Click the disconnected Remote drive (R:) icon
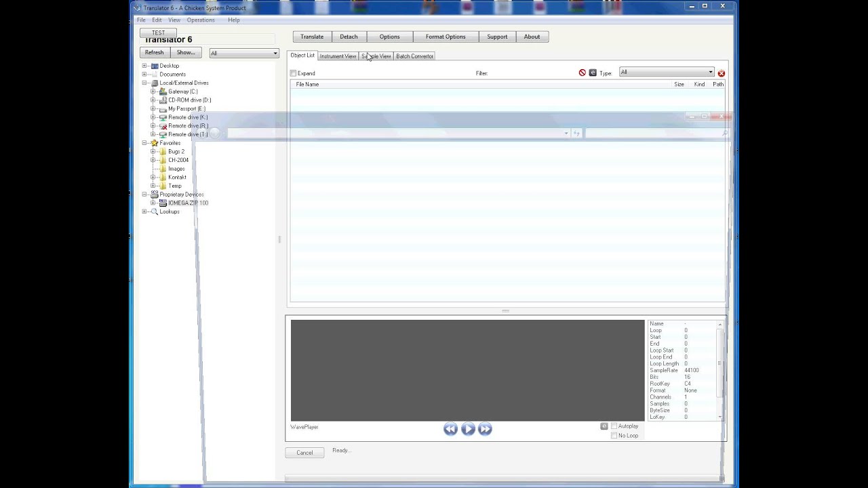Viewport: 868px width, 488px height. tap(163, 125)
